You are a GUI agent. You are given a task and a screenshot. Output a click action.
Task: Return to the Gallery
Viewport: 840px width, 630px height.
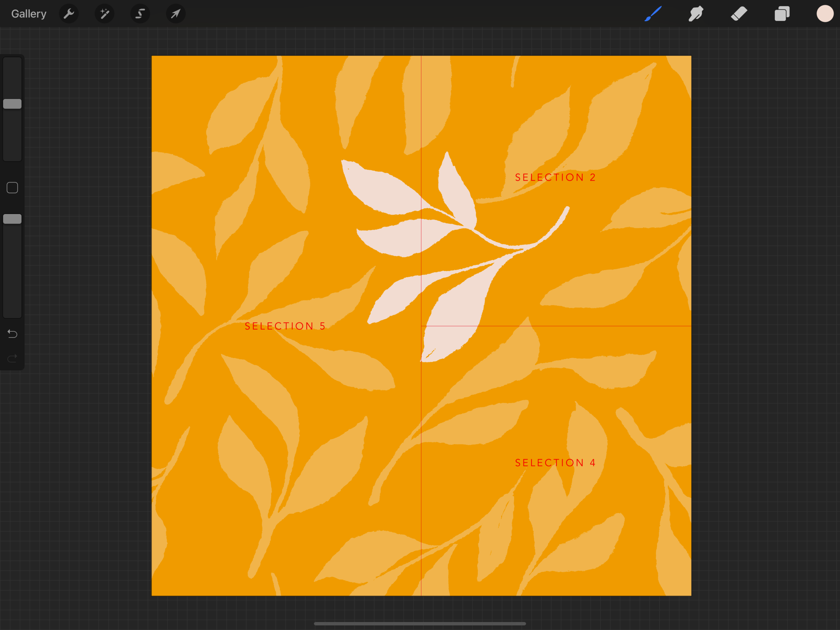click(x=29, y=14)
